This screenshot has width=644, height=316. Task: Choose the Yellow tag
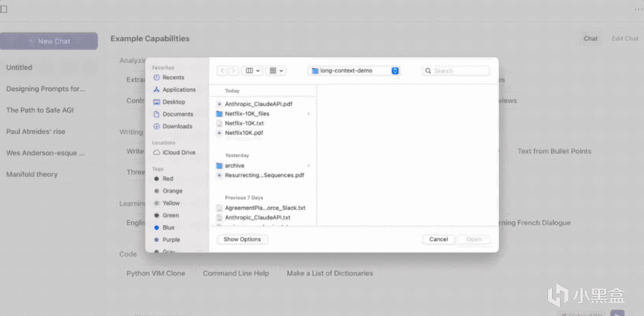[167, 203]
